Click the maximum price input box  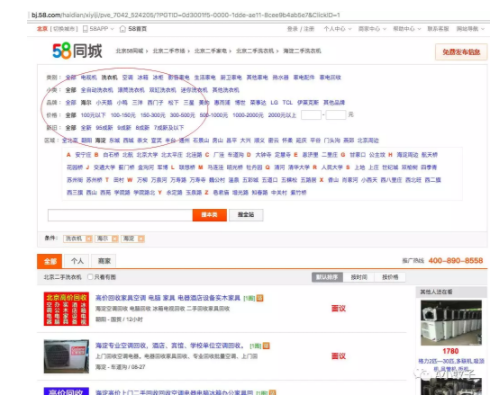click(336, 115)
